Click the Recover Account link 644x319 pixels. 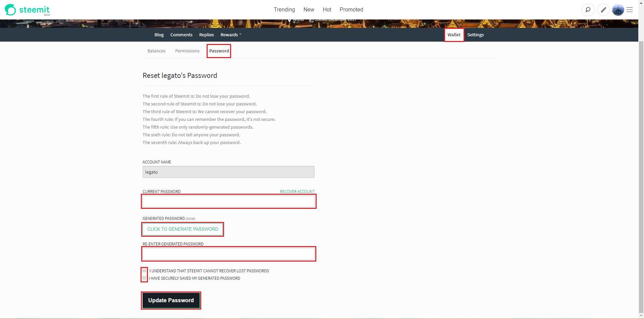point(297,192)
